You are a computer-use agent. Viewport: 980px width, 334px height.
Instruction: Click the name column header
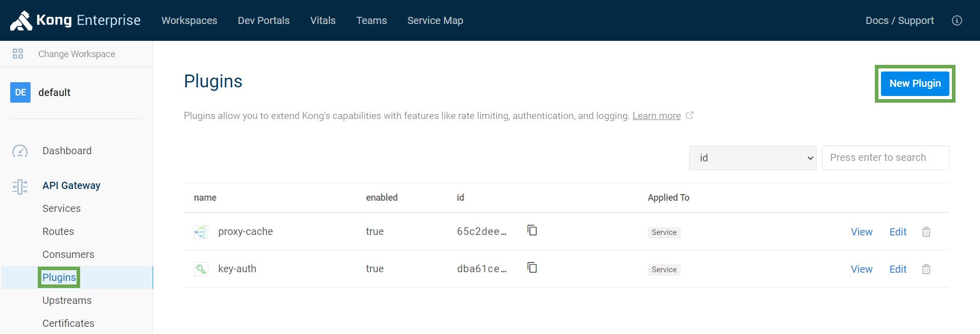(205, 198)
